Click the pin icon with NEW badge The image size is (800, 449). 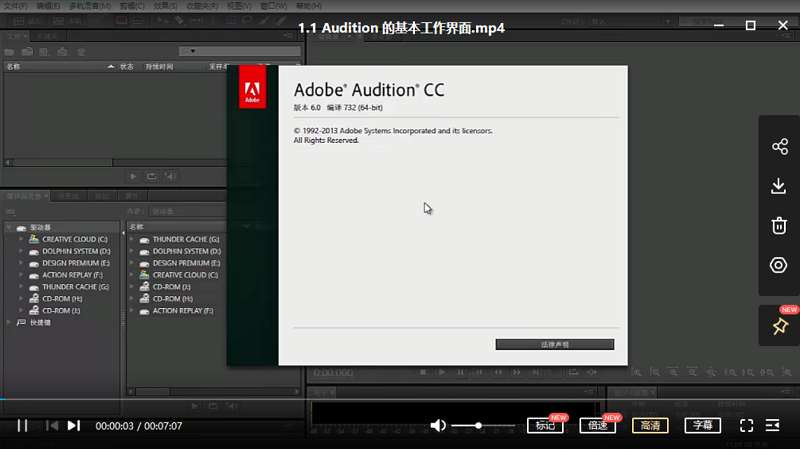pyautogui.click(x=779, y=326)
